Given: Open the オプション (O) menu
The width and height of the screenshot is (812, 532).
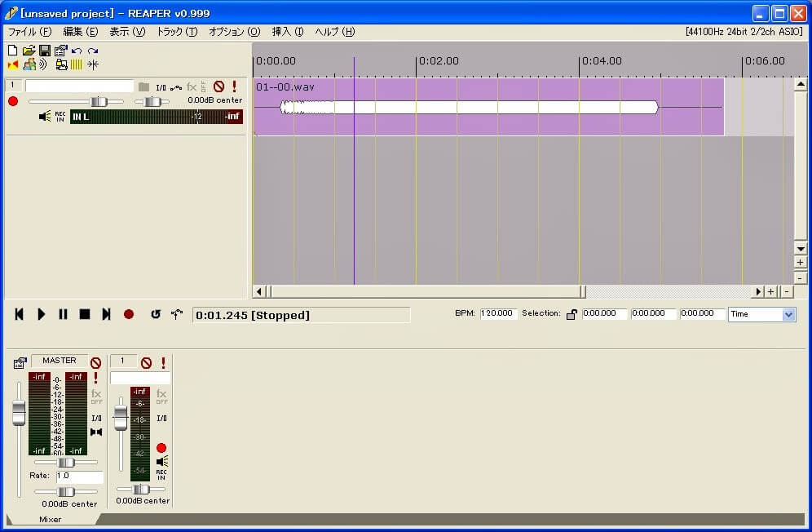Looking at the screenshot, I should tap(234, 32).
